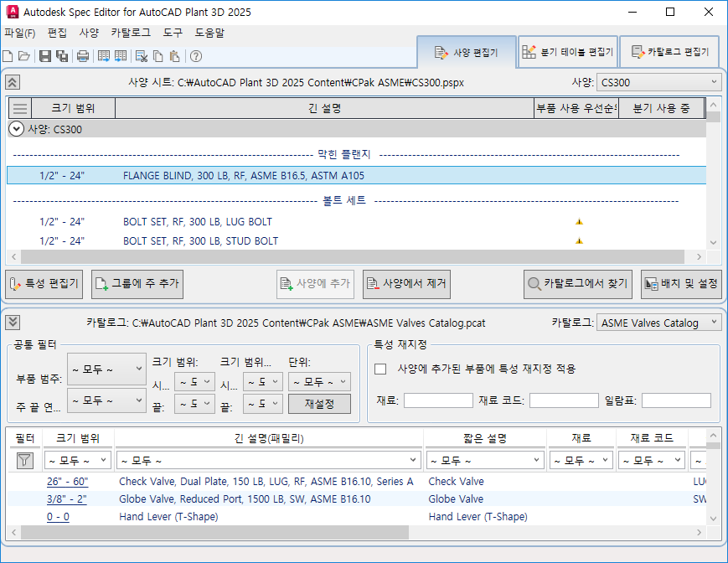Select the Globe Valve short description cell

click(x=485, y=499)
